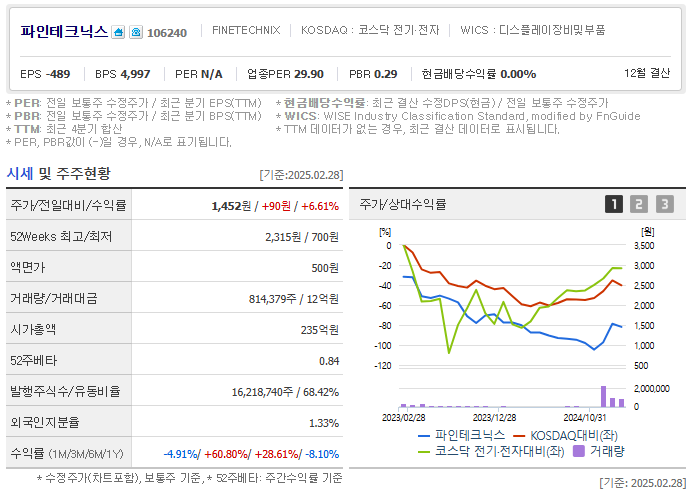689x491 pixels.
Task: Click the [기준:2025.02.28] date above table
Action: pos(301,175)
